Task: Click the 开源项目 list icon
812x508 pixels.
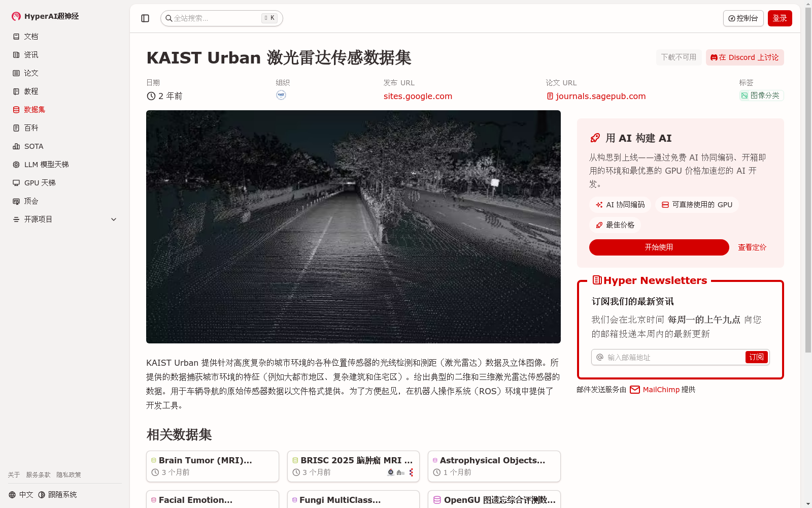Action: [16, 219]
